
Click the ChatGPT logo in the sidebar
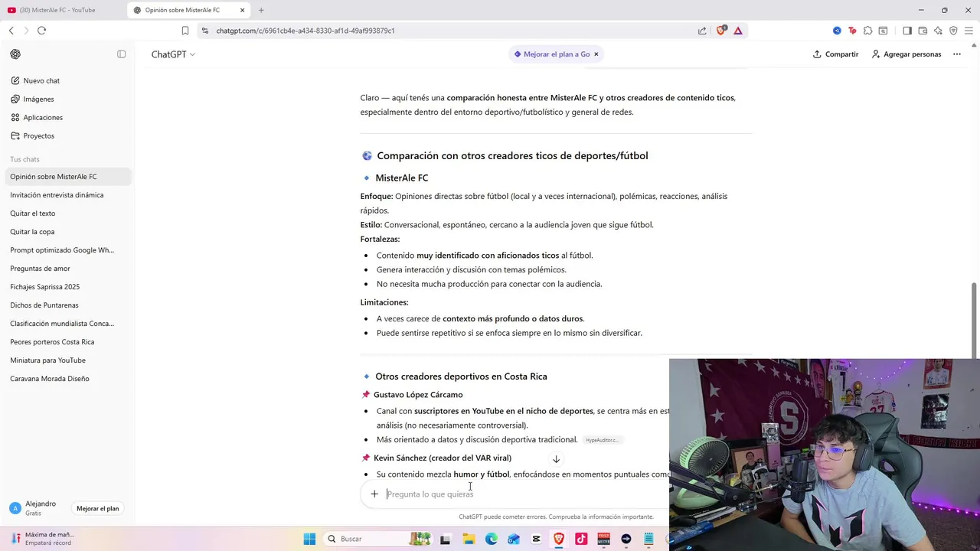[x=15, y=54]
